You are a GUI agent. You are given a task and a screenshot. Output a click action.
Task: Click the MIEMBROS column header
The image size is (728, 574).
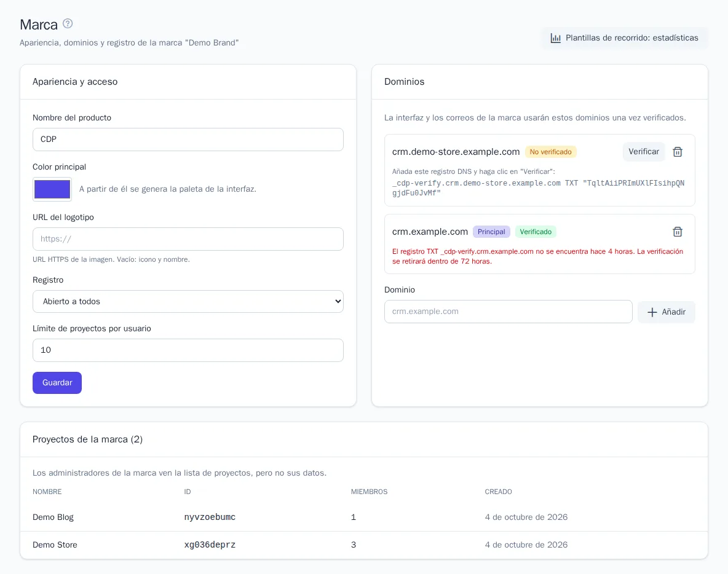coord(369,492)
